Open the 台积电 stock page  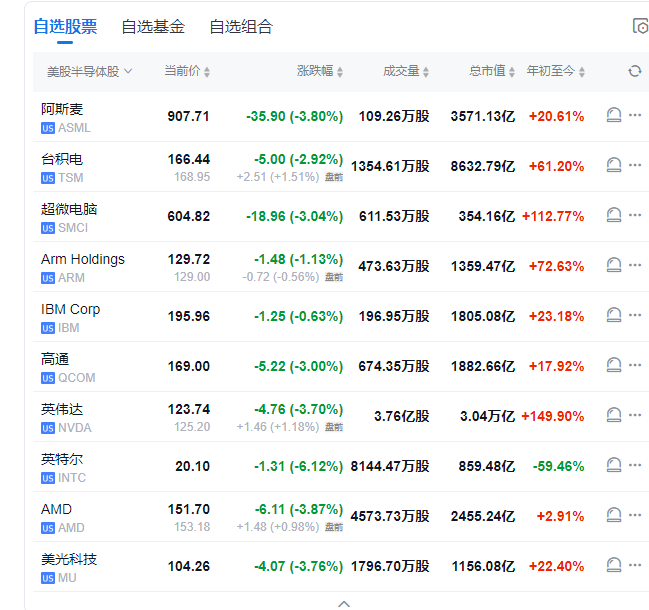click(62, 159)
